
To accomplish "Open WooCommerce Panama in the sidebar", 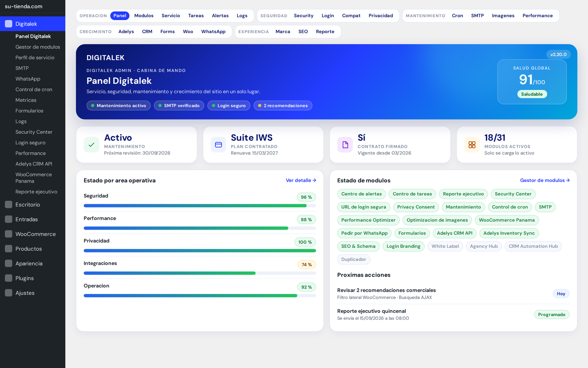I will click(x=33, y=178).
